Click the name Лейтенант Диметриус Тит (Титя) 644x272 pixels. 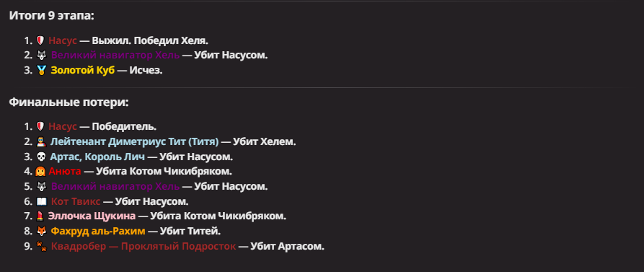[134, 142]
